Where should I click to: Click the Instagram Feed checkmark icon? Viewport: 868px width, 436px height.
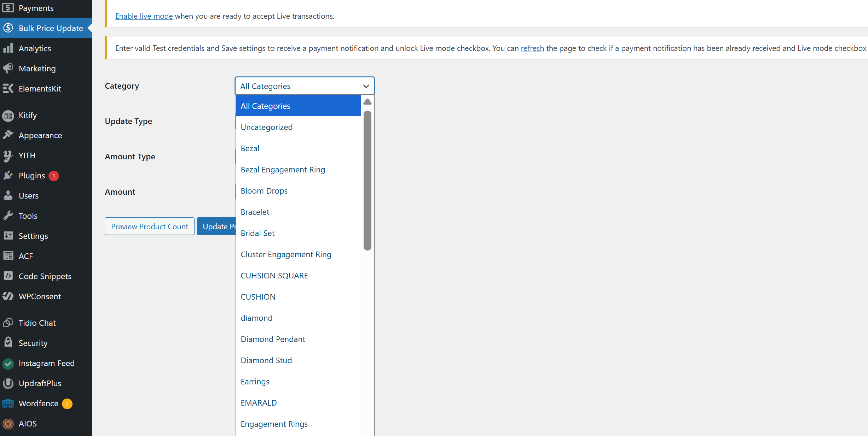[x=8, y=363]
